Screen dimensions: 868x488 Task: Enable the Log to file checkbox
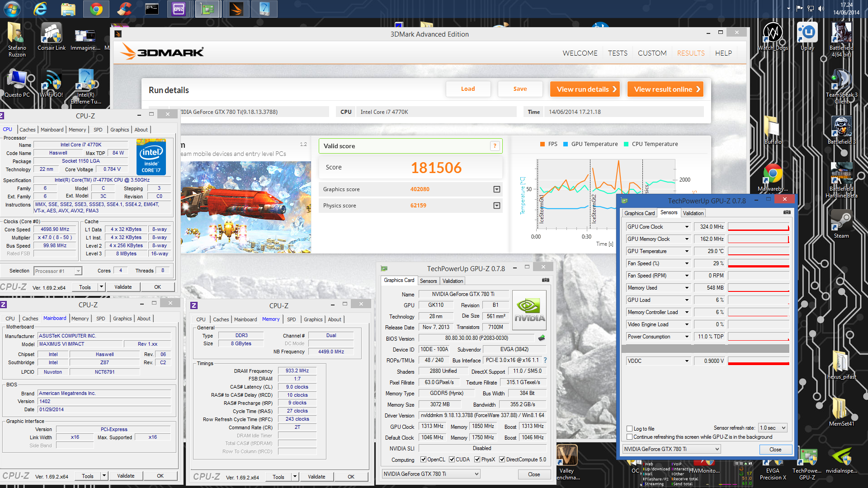pos(629,428)
